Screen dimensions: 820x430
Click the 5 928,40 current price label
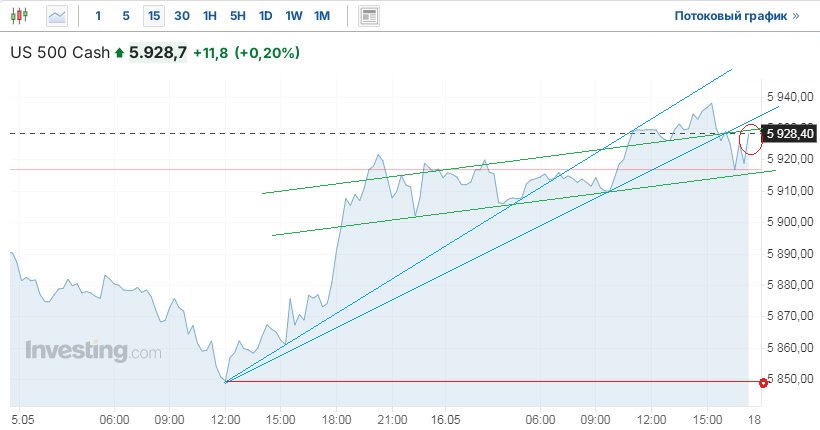[790, 133]
